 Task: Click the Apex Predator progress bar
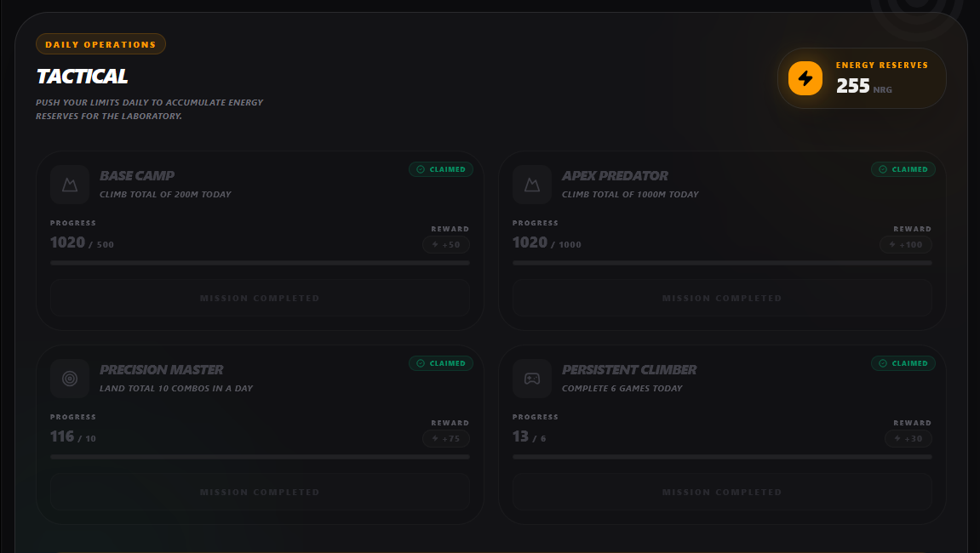722,263
